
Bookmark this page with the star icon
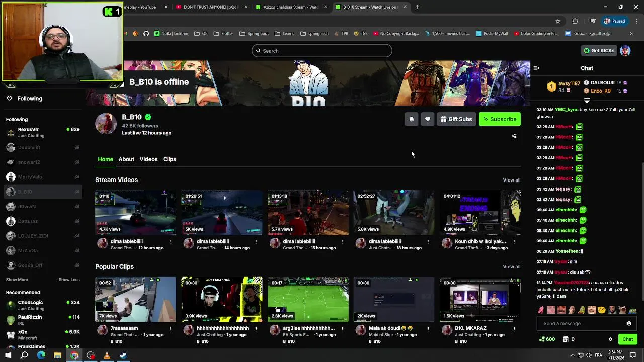pyautogui.click(x=558, y=21)
